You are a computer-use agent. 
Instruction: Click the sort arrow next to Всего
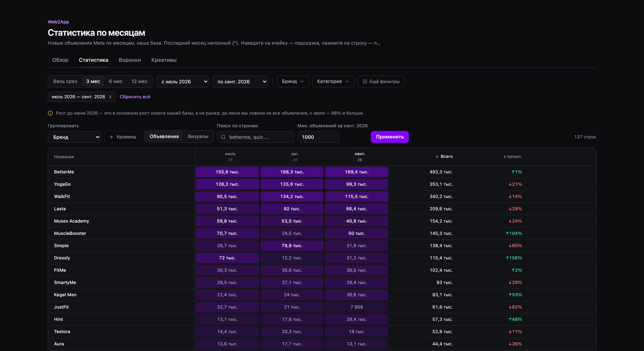(x=437, y=157)
